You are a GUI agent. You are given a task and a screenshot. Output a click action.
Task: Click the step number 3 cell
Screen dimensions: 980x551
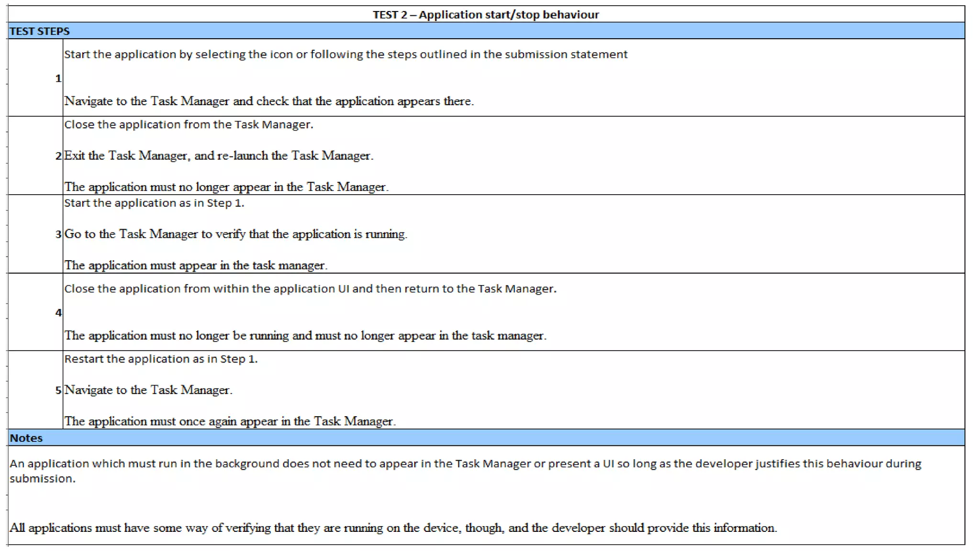pos(58,234)
